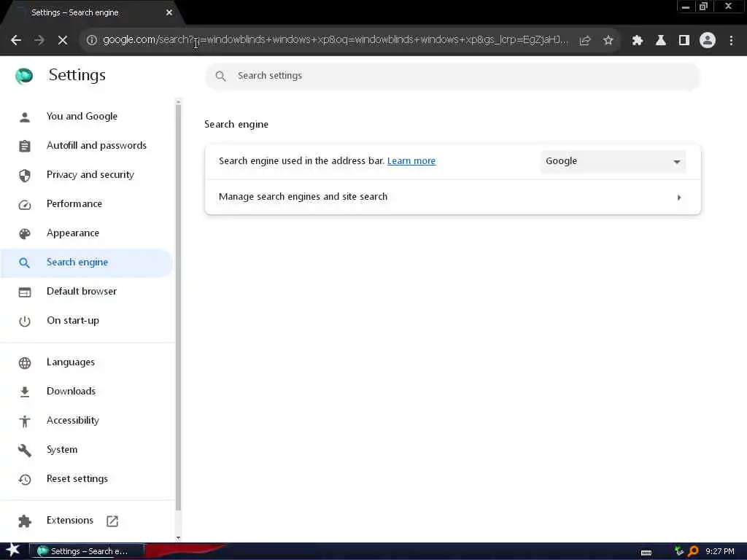Open the Extensions puzzle icon in toolbar

coord(638,41)
